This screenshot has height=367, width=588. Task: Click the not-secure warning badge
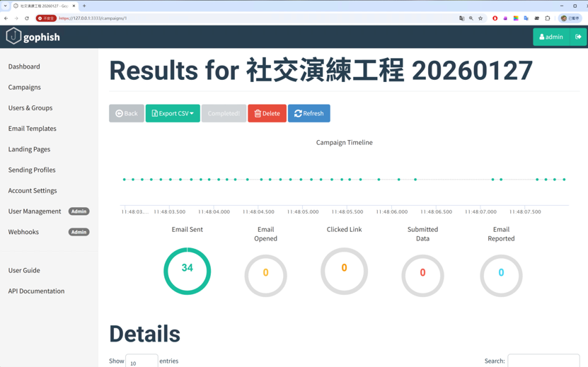46,18
